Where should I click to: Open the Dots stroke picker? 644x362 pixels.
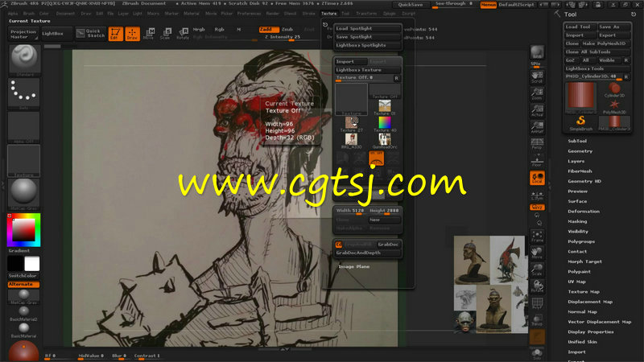[x=24, y=93]
